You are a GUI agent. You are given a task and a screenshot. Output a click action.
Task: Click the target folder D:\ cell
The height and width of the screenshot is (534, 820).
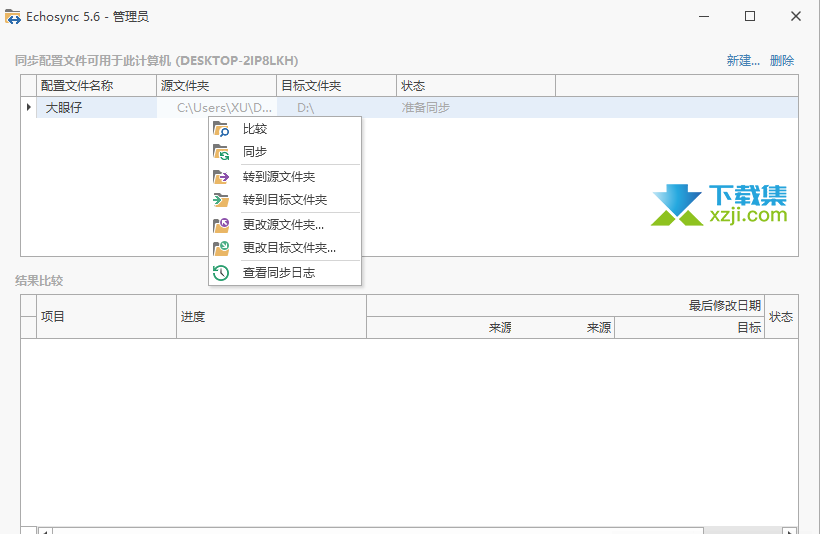point(337,107)
